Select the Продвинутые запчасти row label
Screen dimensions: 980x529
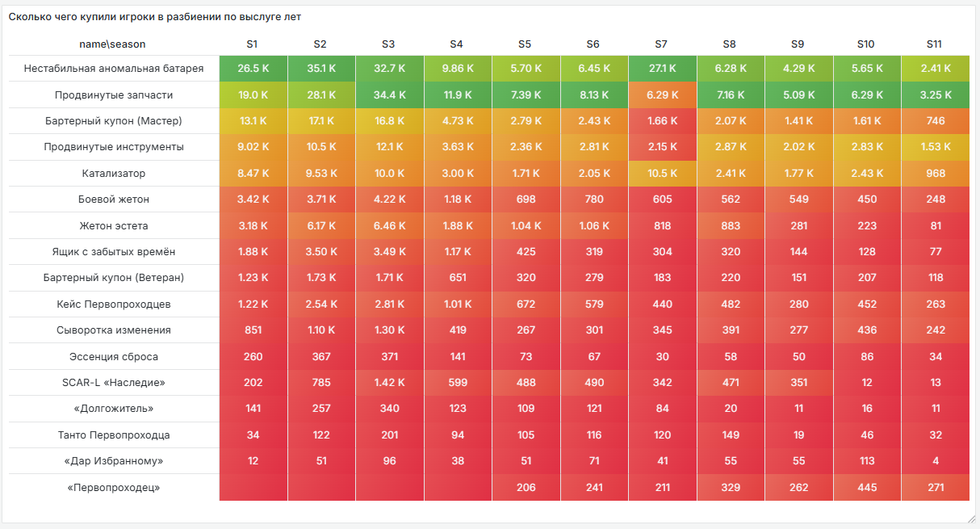[114, 95]
